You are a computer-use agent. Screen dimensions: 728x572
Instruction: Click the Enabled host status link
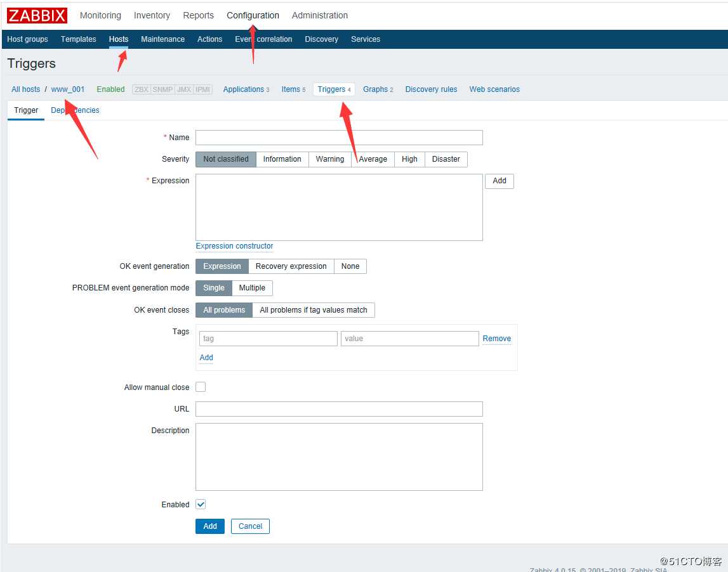pyautogui.click(x=110, y=89)
